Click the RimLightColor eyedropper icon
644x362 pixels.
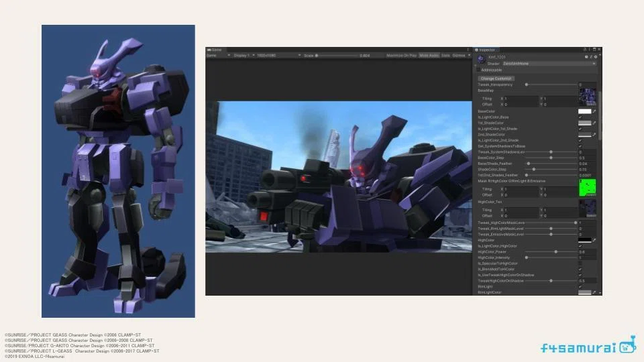point(594,293)
